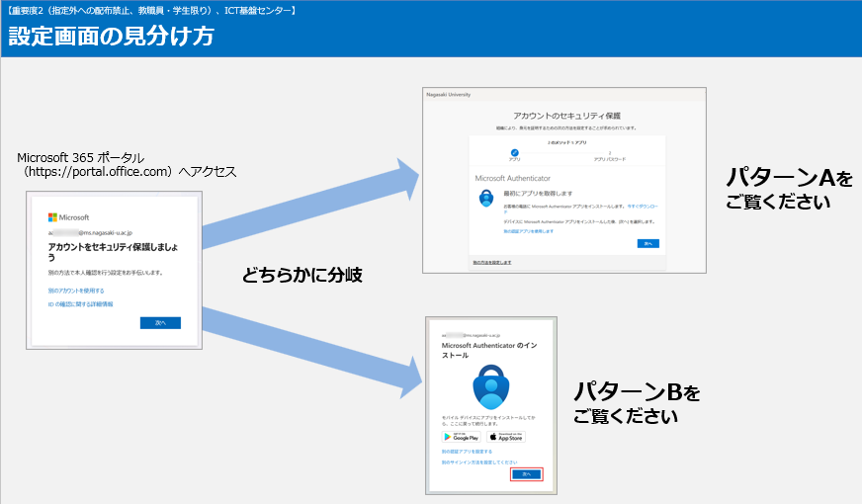Click 別のサインイン方法を設定してください link
Image resolution: width=862 pixels, height=504 pixels.
479,462
